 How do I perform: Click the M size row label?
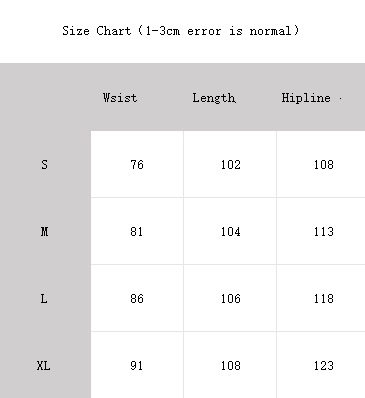pyautogui.click(x=44, y=231)
